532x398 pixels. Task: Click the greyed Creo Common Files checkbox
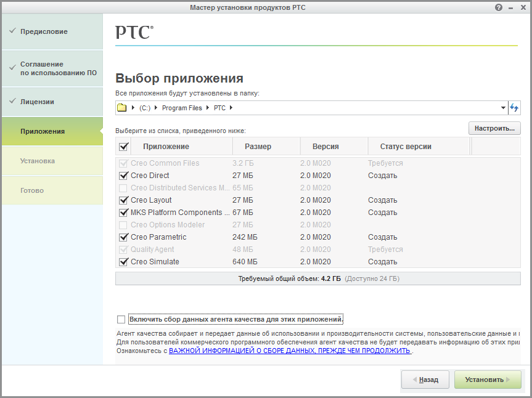(x=123, y=163)
